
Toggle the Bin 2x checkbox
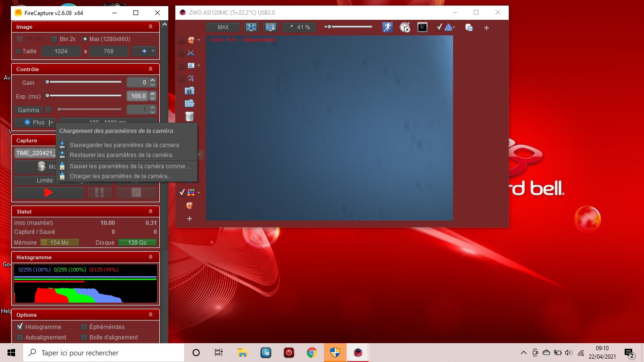(x=54, y=39)
